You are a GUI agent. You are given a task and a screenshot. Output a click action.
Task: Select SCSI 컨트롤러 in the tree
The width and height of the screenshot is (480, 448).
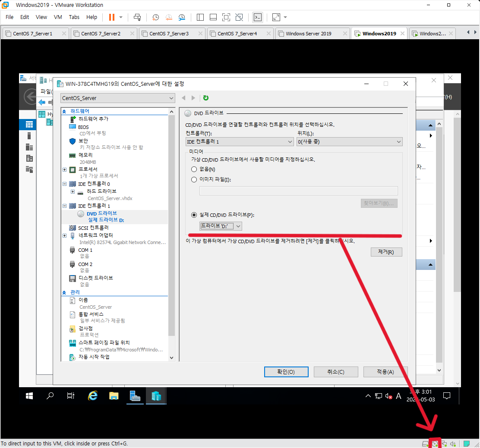(93, 228)
